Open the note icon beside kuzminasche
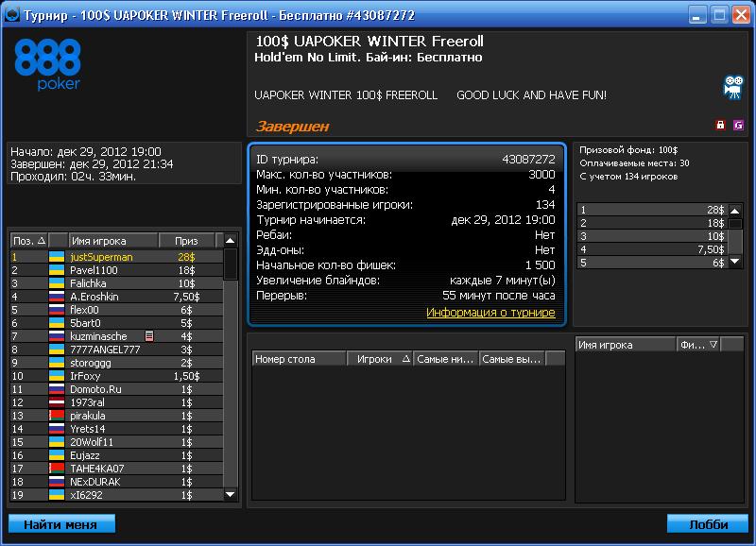 coord(149,336)
